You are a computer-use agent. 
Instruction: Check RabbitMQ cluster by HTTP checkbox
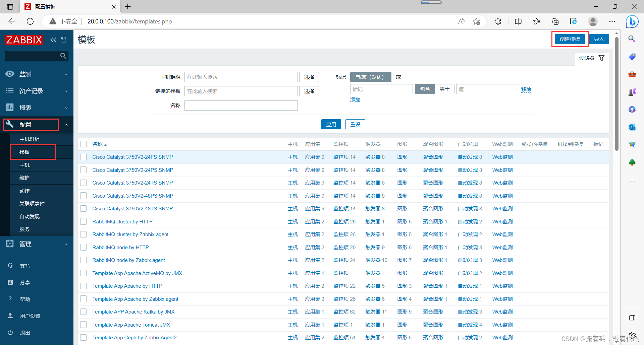[x=84, y=221]
